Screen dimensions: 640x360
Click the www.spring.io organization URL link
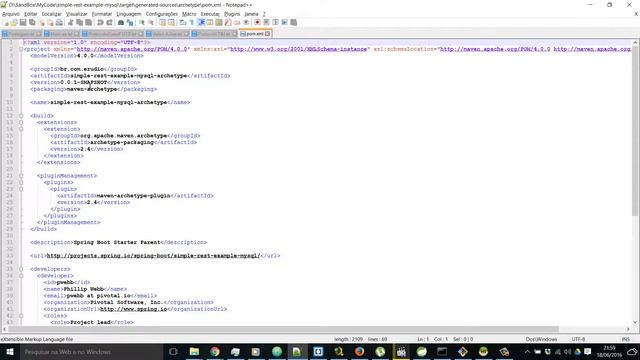pyautogui.click(x=133, y=309)
